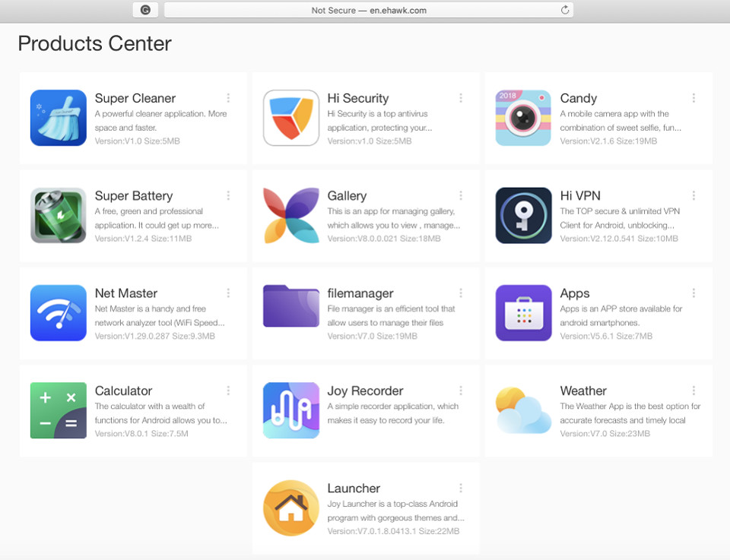Open the Joy Recorder waveform icon
The width and height of the screenshot is (730, 560).
pos(291,410)
